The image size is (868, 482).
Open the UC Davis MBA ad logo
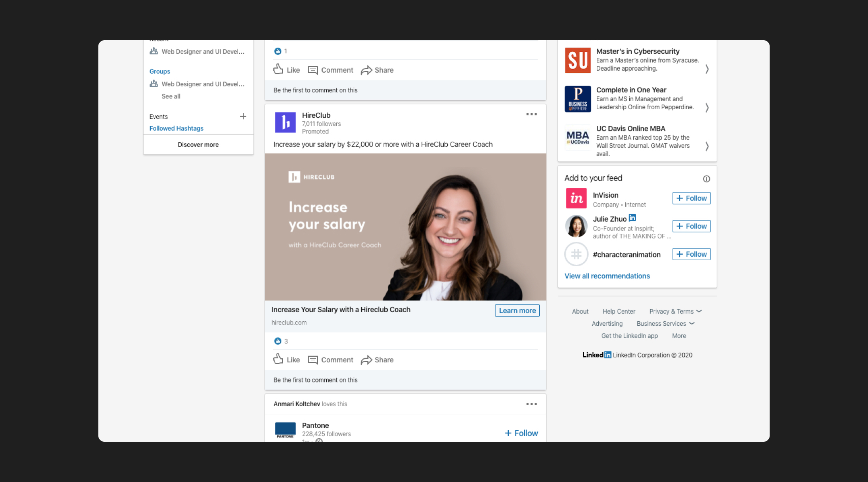[577, 137]
